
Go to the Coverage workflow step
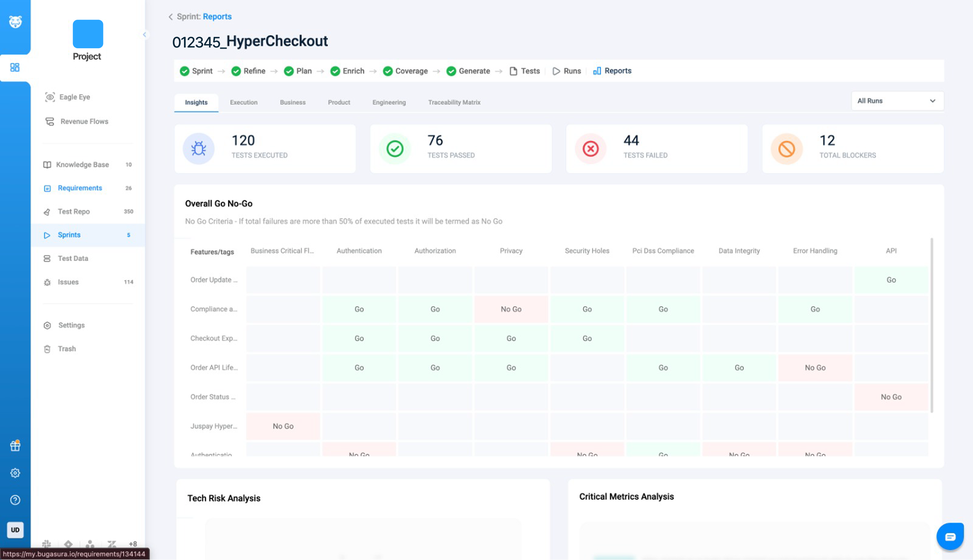(405, 71)
